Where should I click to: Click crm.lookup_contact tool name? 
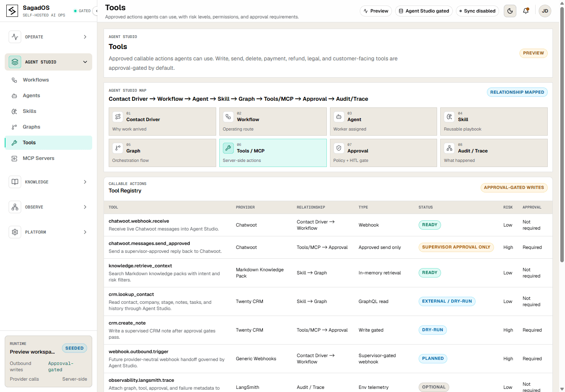tap(131, 294)
